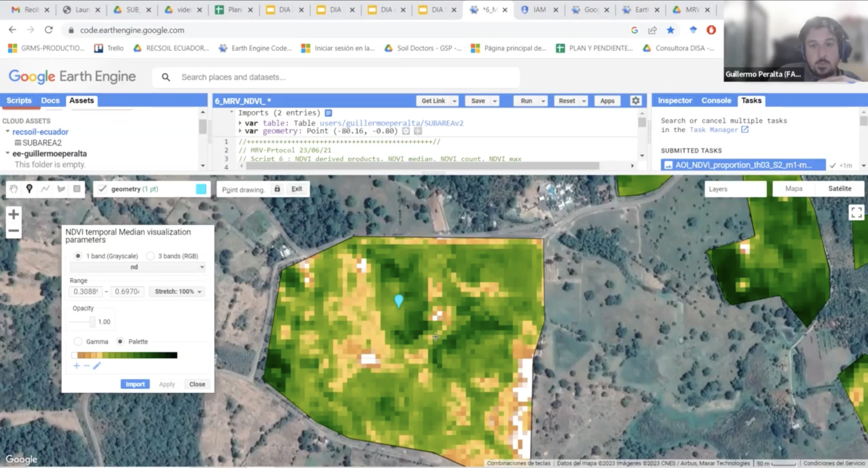Select the pan hand tool on the map
Image resolution: width=868 pixels, height=468 pixels.
click(13, 189)
